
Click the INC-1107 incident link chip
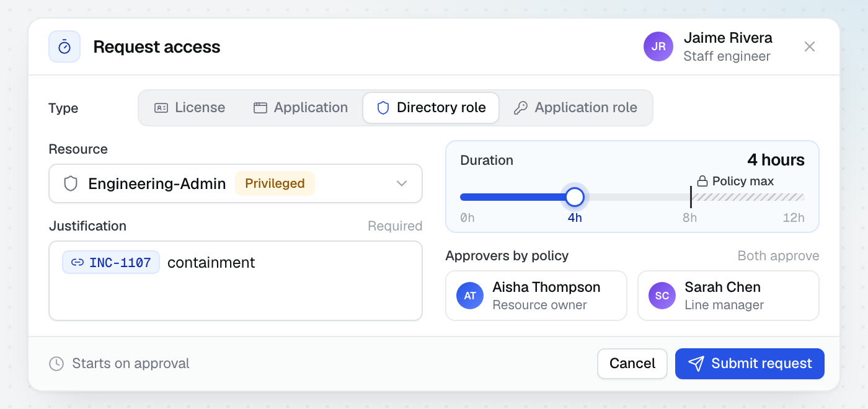(x=111, y=262)
